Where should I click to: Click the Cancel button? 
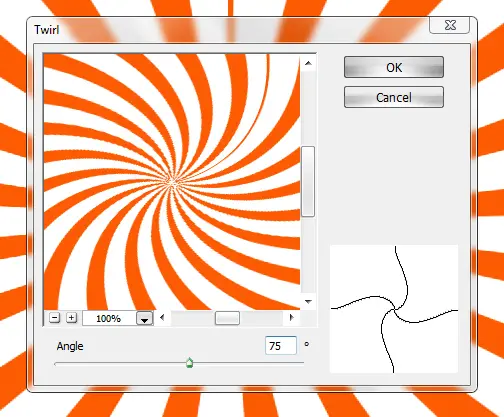(x=394, y=97)
